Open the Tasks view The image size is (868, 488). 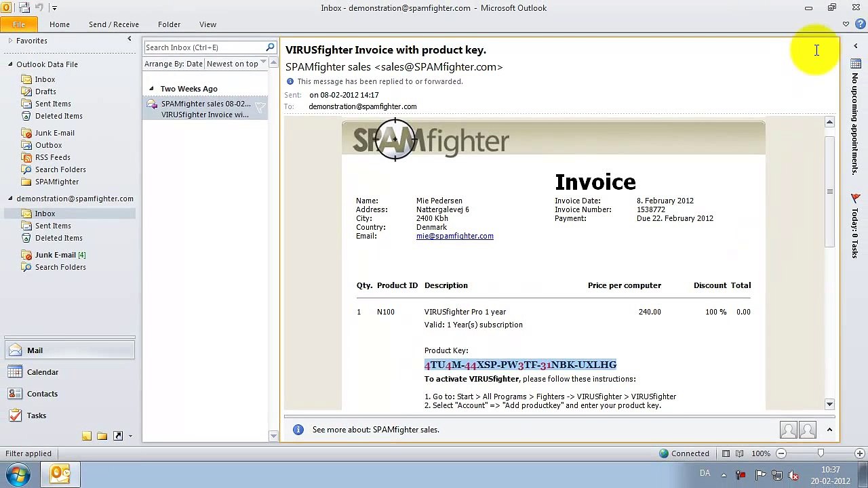(x=70, y=415)
